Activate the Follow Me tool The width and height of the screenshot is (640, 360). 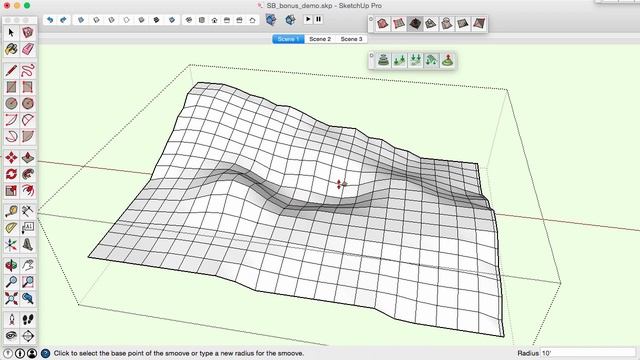27,174
